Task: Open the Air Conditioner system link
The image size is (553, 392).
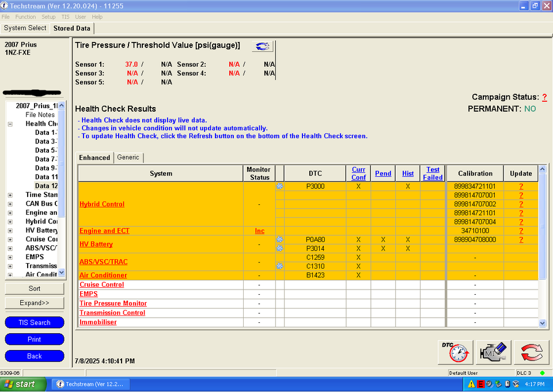Action: coord(103,275)
